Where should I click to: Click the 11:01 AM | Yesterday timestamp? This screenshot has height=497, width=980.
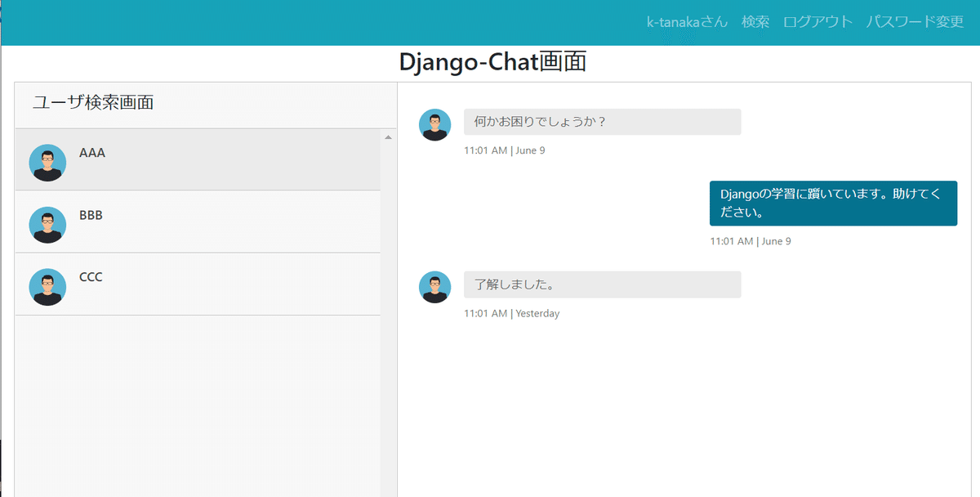(512, 313)
